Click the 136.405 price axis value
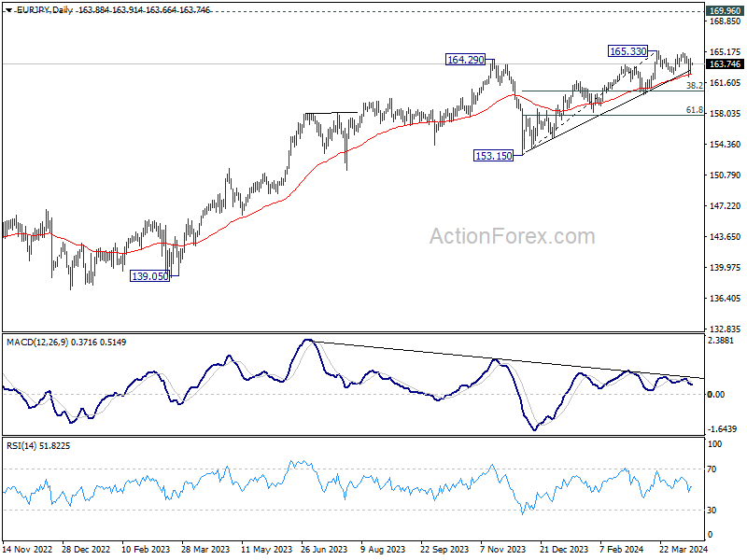 (726, 298)
